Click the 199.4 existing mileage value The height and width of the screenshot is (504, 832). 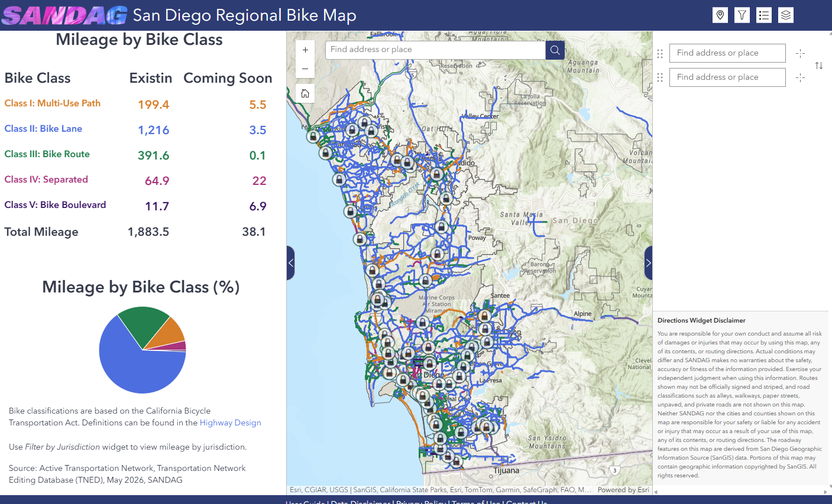154,105
